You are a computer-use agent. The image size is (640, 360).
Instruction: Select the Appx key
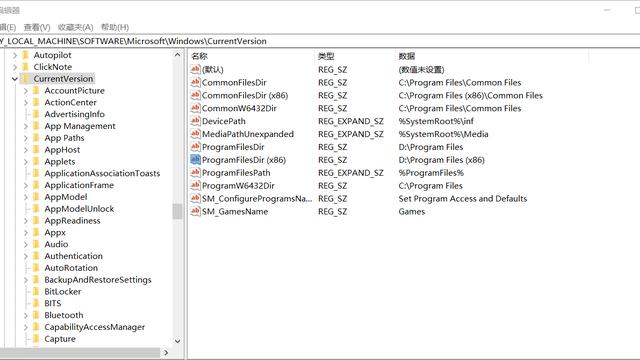[x=55, y=233]
